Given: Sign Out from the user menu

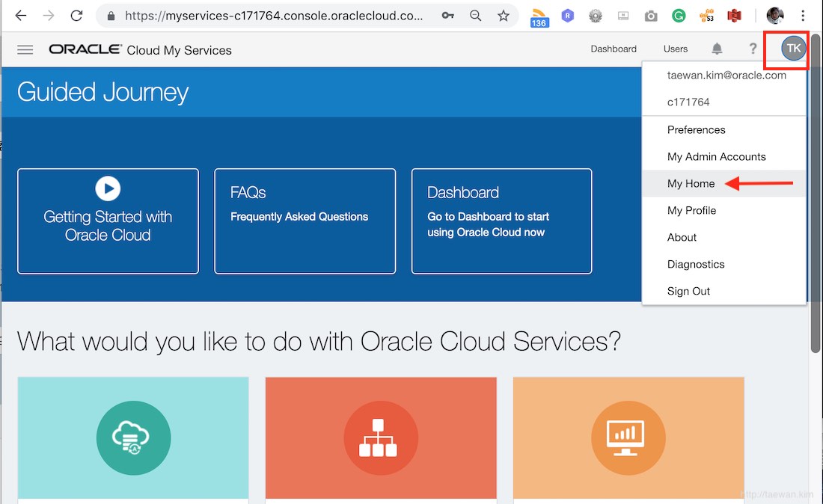Looking at the screenshot, I should pos(723,291).
